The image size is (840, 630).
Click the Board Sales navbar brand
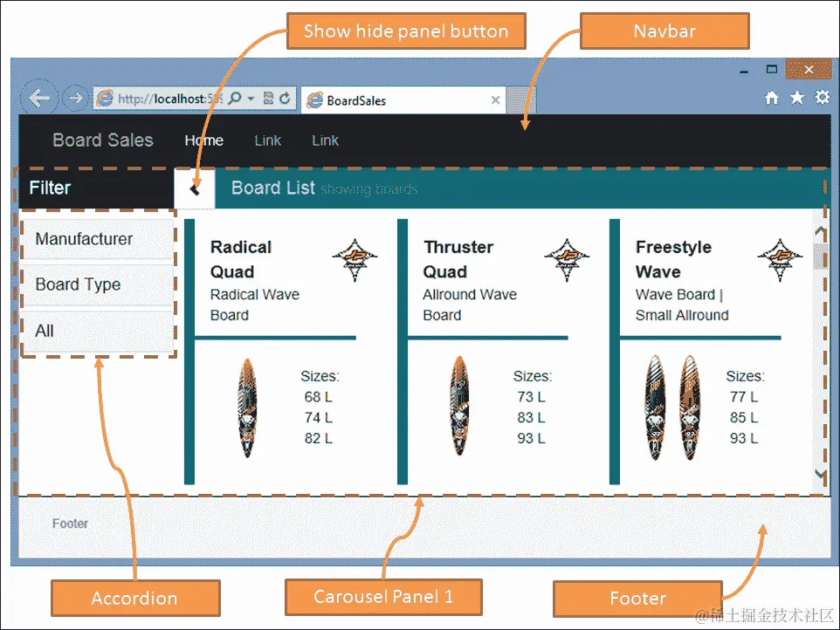(x=103, y=140)
